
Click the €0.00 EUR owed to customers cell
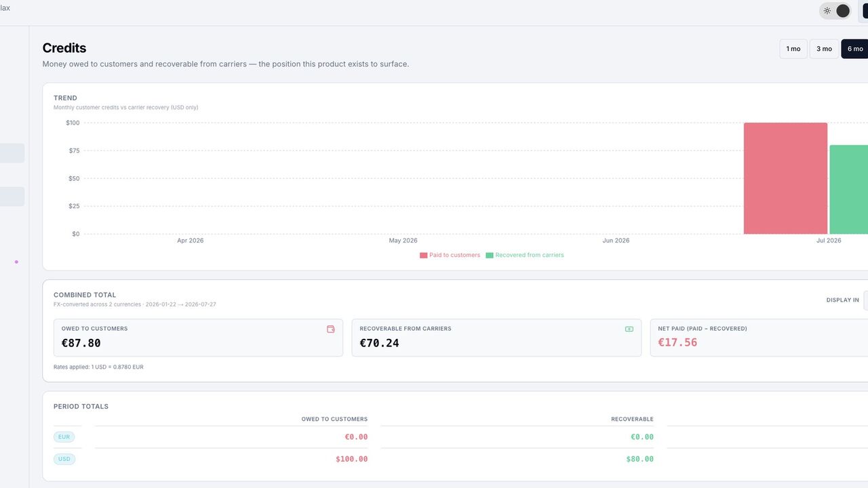356,437
